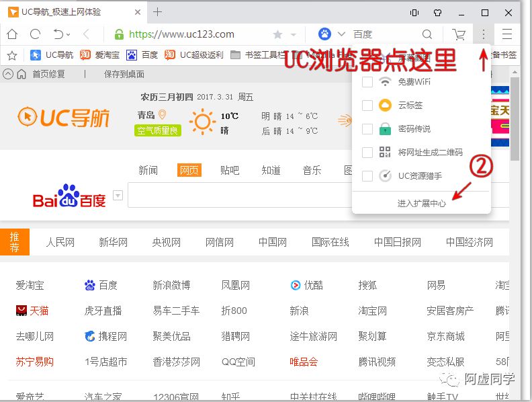
Task: Open 百度 bookmark in bookmarks bar
Action: [142, 55]
